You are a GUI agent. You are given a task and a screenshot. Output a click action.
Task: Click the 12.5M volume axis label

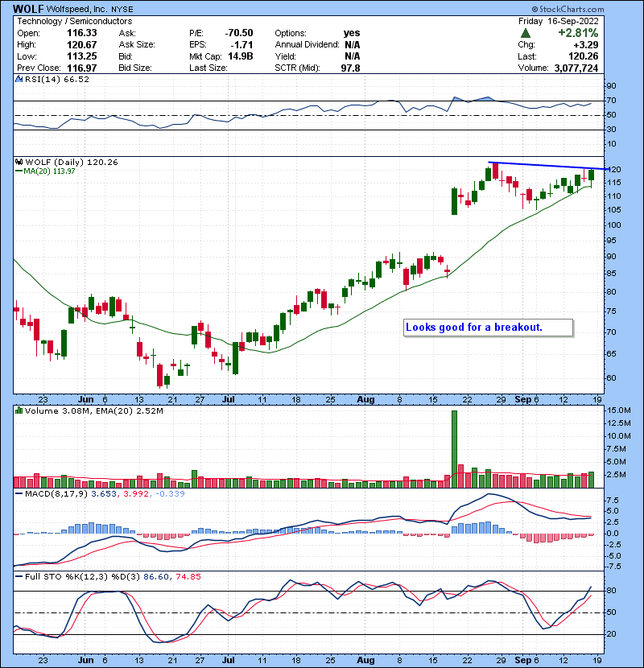click(619, 423)
